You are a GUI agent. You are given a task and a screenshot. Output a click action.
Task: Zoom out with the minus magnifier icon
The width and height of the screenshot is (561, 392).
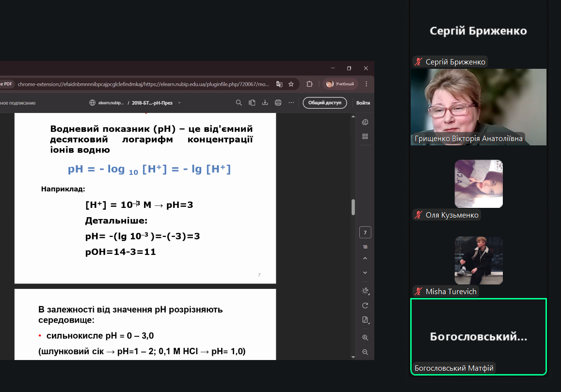(x=365, y=352)
